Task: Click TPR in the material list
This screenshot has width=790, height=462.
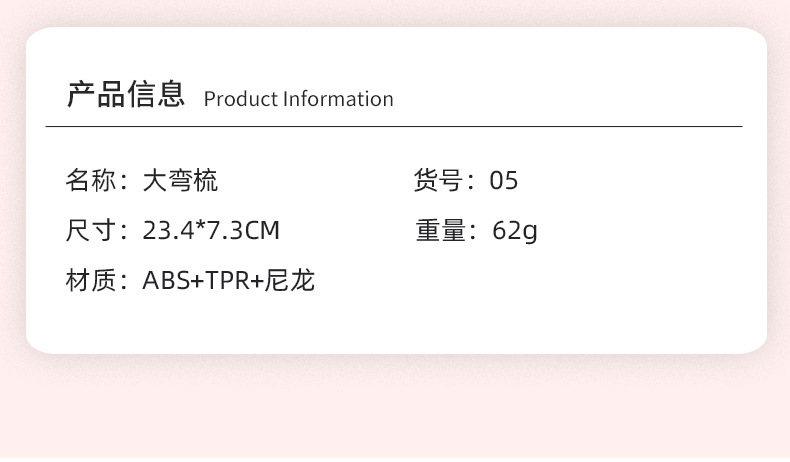Action: click(x=228, y=281)
